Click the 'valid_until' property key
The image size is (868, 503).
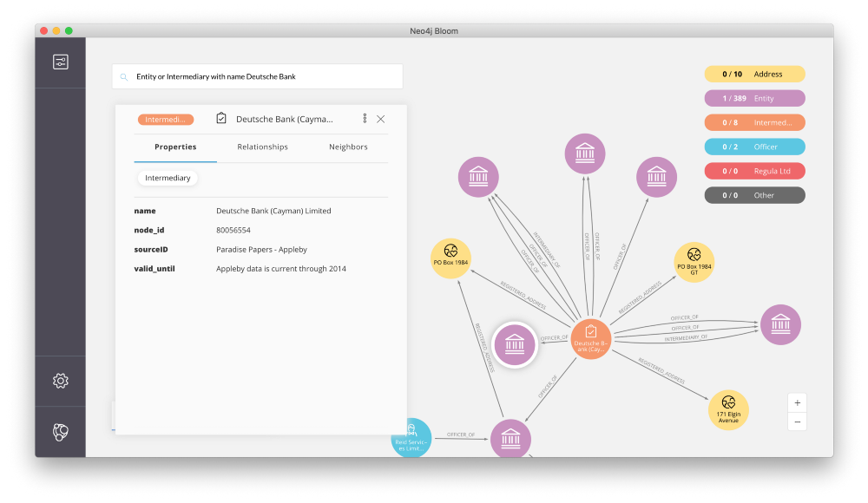155,269
